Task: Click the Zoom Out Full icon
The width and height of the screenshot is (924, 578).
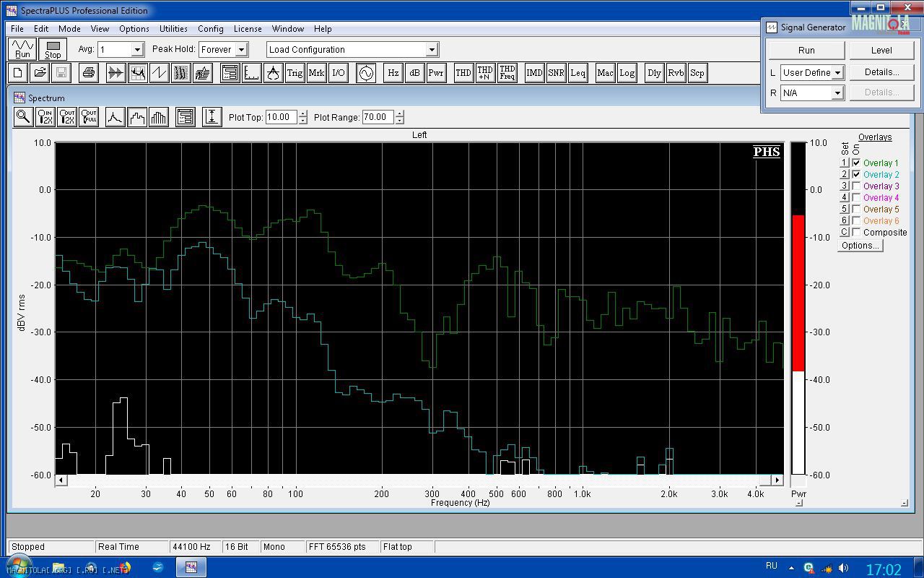Action: (89, 117)
